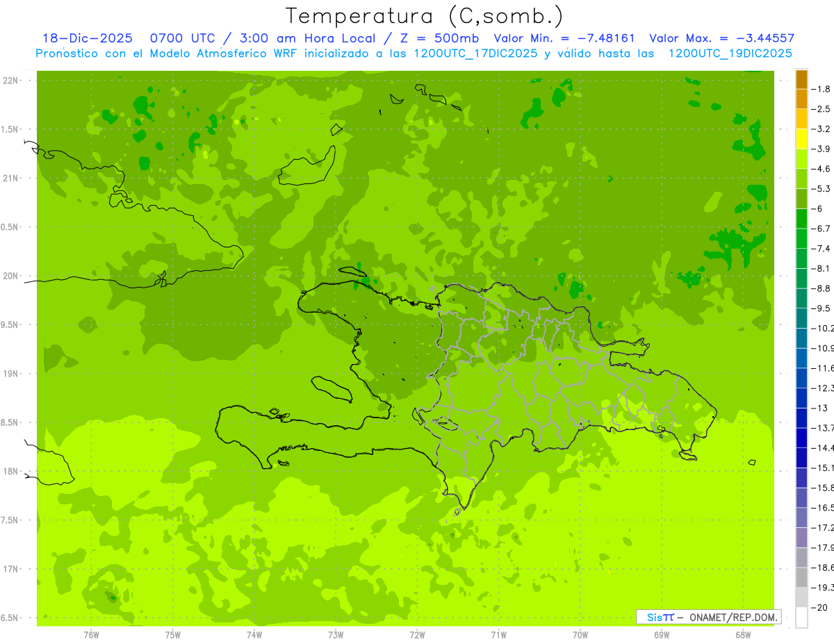Click the '20N' latitude label
Viewport: 834px width, 644px height.
click(12, 276)
